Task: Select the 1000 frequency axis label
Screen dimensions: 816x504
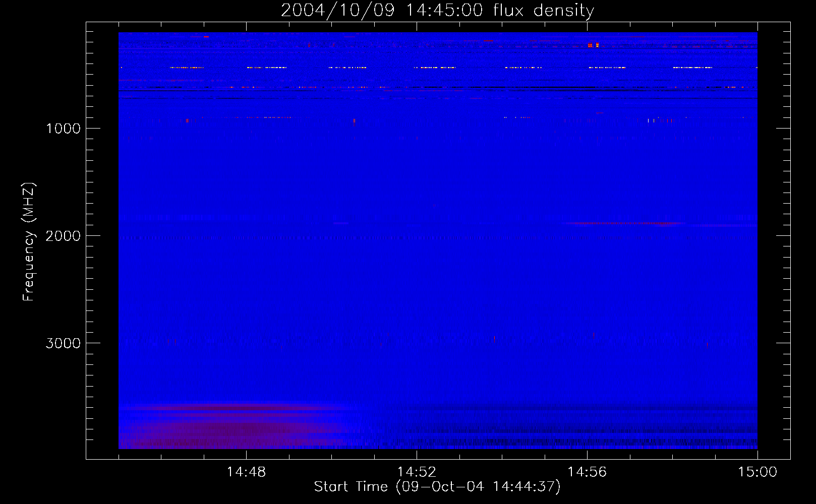Action: point(63,129)
